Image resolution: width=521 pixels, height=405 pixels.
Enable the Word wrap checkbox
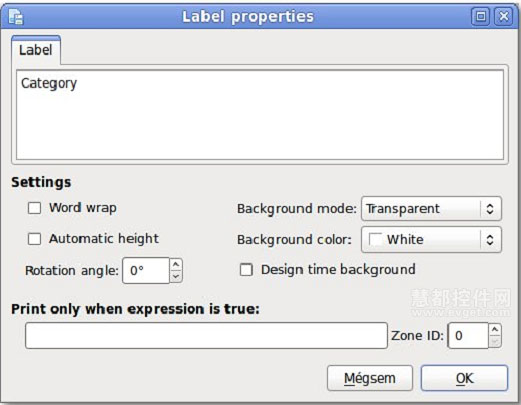tap(34, 208)
